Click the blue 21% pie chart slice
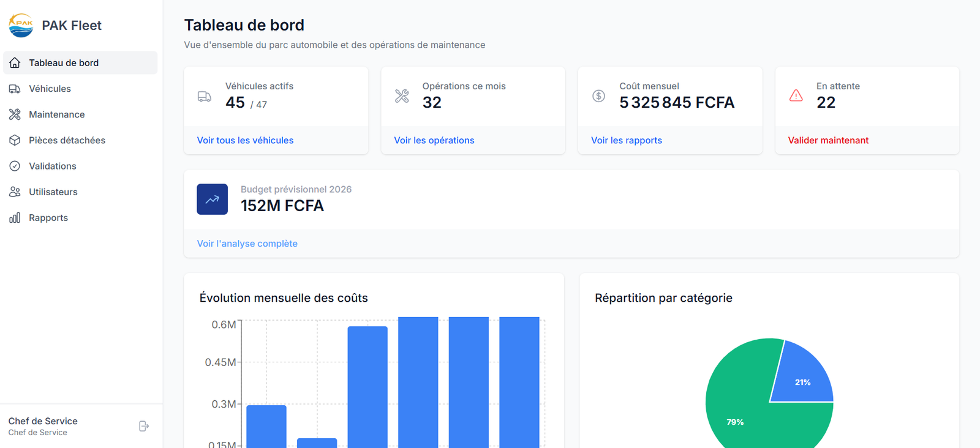The width and height of the screenshot is (980, 448). [x=802, y=376]
